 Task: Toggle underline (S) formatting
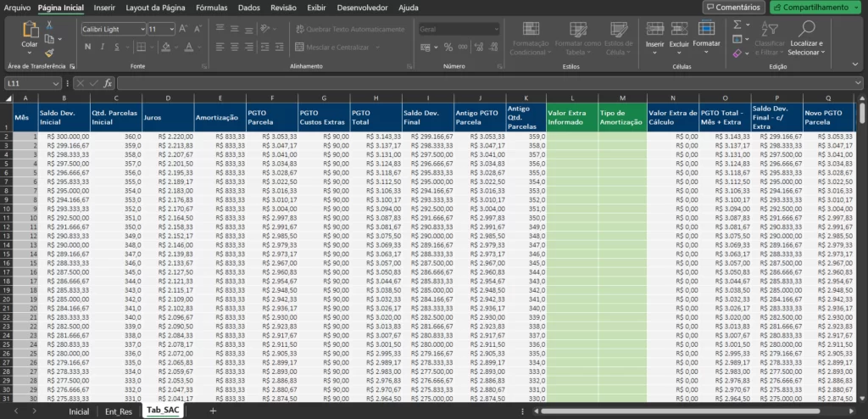coord(117,47)
